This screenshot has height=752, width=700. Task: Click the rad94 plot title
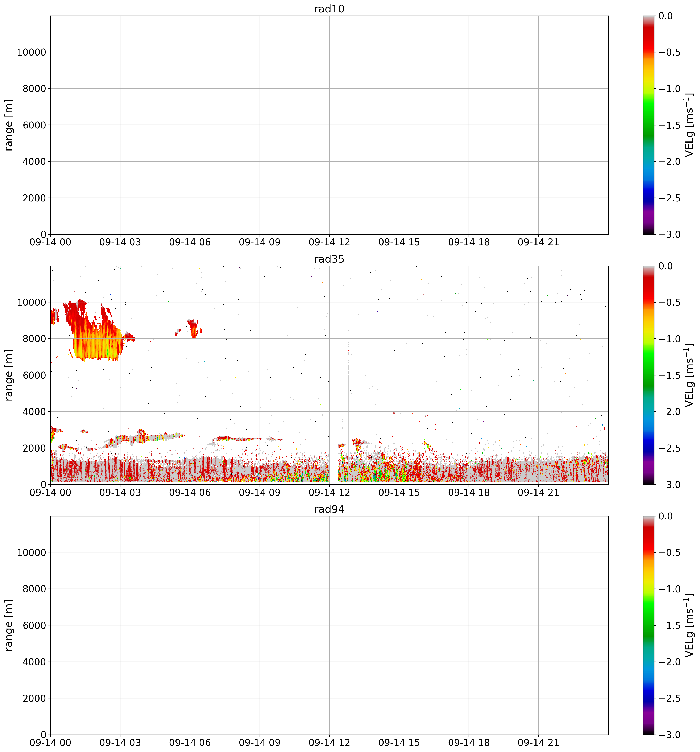pyautogui.click(x=329, y=509)
